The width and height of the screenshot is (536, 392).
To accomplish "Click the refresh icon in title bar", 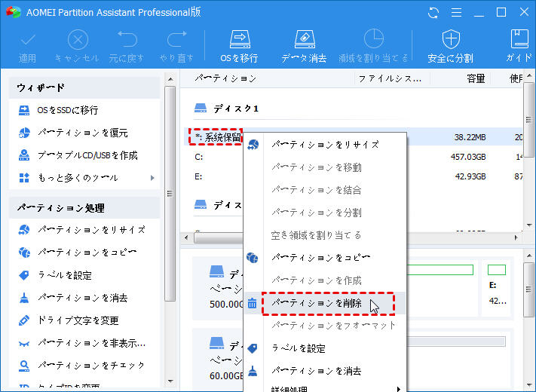I will click(x=433, y=13).
